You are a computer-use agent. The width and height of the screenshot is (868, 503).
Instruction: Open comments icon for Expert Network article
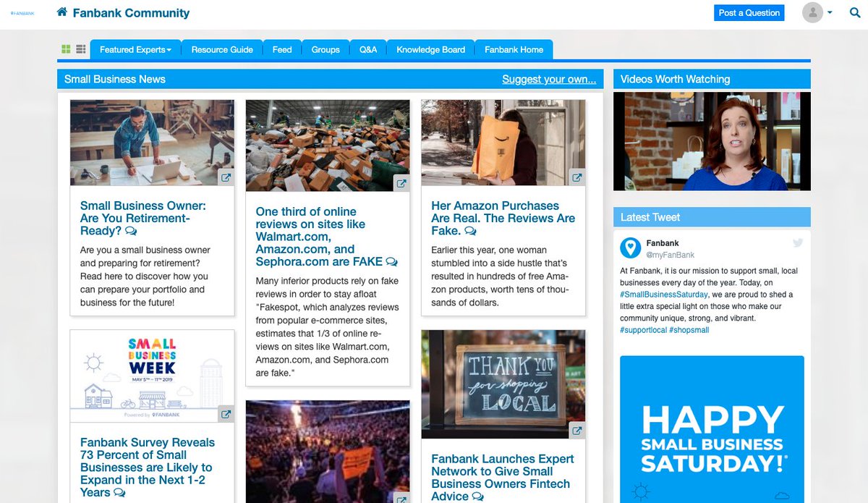(477, 496)
